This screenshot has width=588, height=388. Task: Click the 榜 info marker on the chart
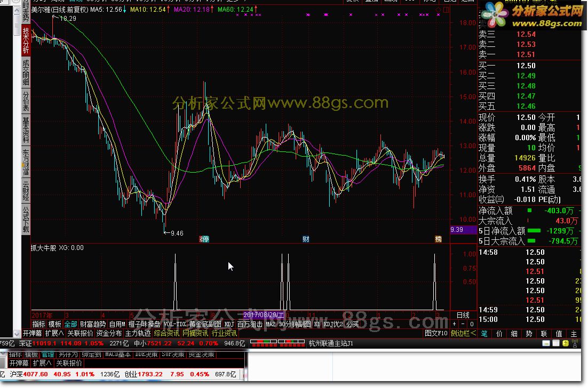439,239
